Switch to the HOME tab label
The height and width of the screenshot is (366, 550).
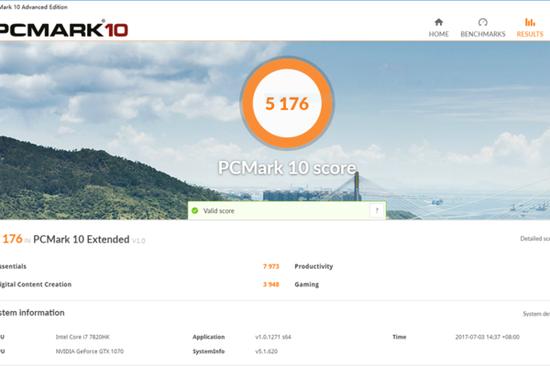point(438,34)
